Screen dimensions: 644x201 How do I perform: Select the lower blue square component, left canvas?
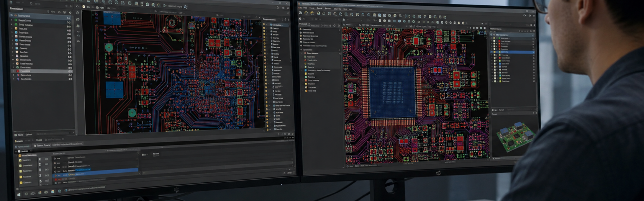tap(114, 90)
